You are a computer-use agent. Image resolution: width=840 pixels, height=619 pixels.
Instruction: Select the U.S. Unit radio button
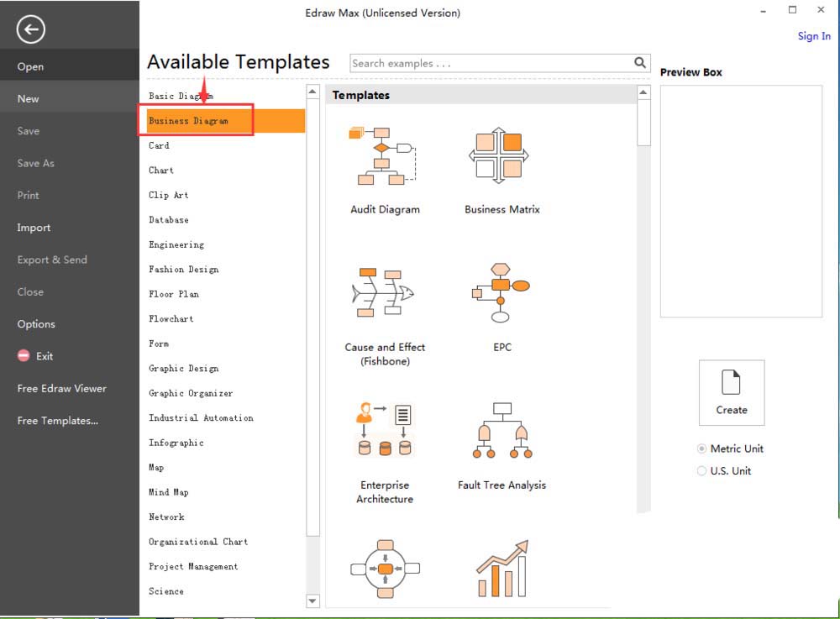pos(701,470)
